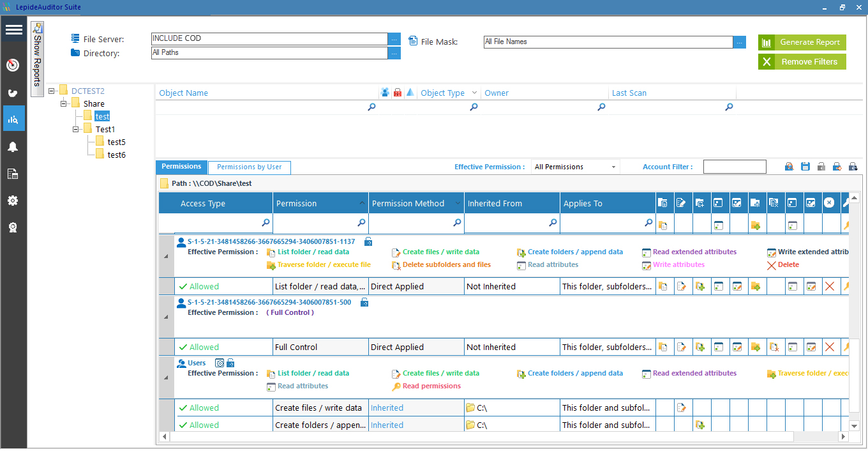This screenshot has width=868, height=465.
Task: Collapse the DCTEST2 tree node
Action: coord(52,91)
